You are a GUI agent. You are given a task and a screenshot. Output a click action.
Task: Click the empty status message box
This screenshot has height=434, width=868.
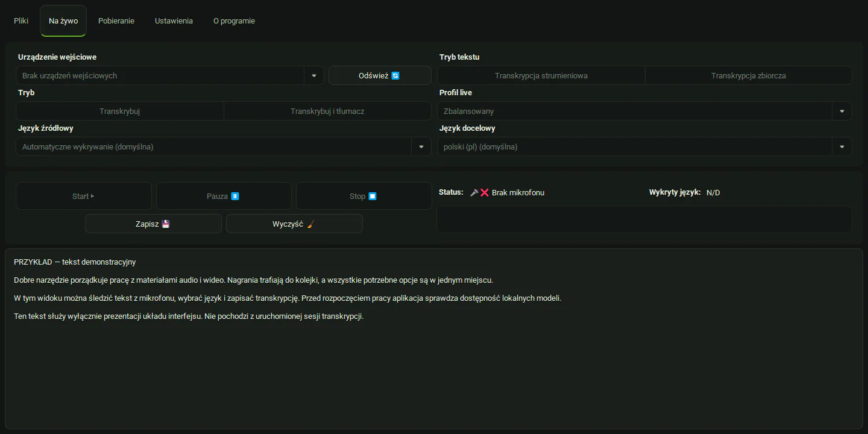click(x=644, y=219)
